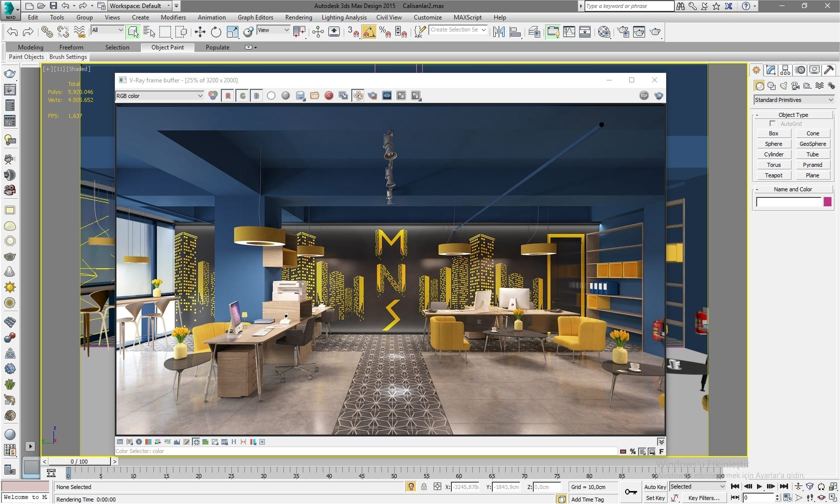Viewport: 840px width, 504px height.
Task: Clear the V-Ray frame buffer image
Action: [329, 95]
